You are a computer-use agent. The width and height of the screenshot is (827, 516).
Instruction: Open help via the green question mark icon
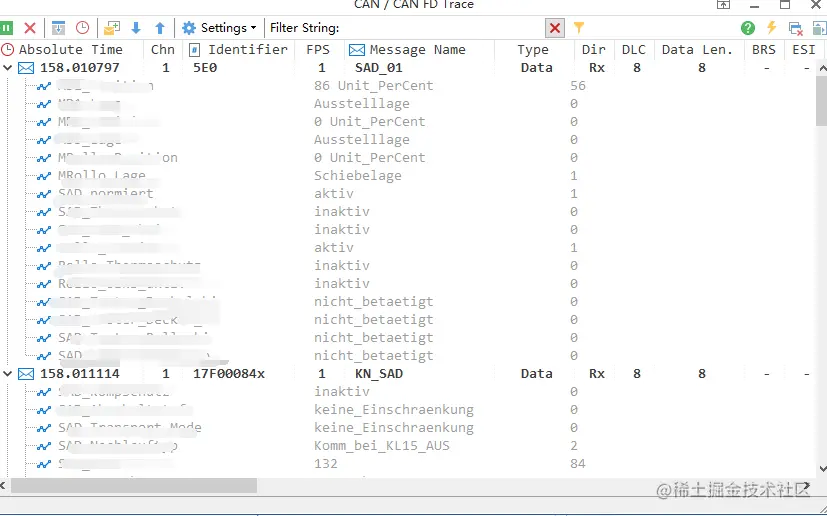point(747,28)
